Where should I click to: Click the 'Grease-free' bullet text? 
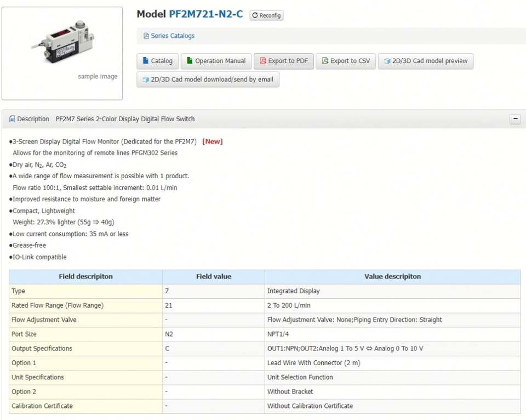(x=27, y=246)
